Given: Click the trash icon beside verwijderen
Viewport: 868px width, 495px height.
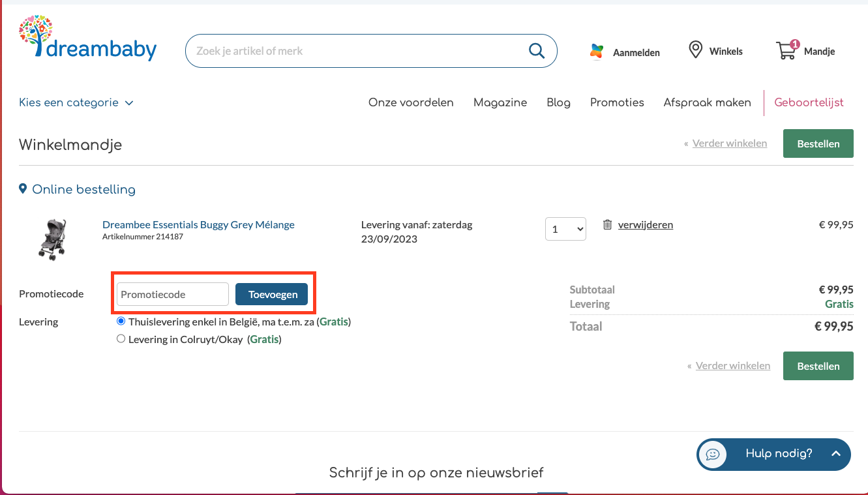Looking at the screenshot, I should pos(607,224).
